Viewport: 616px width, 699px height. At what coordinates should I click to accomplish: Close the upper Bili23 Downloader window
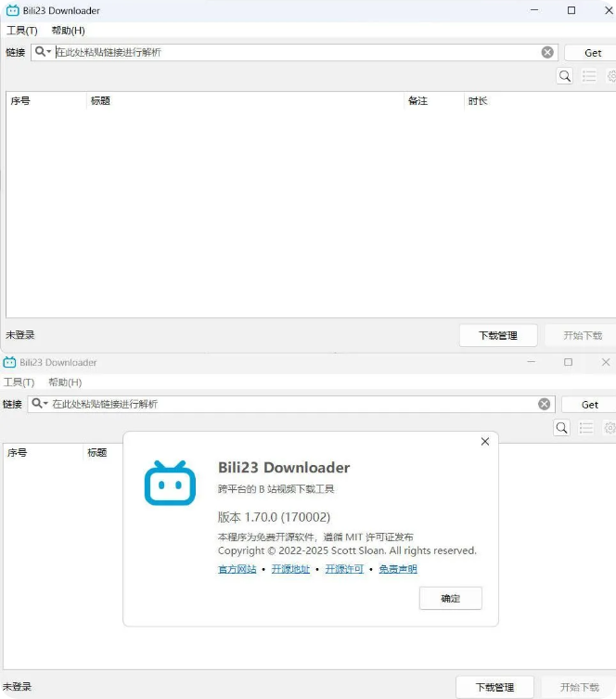[x=609, y=10]
